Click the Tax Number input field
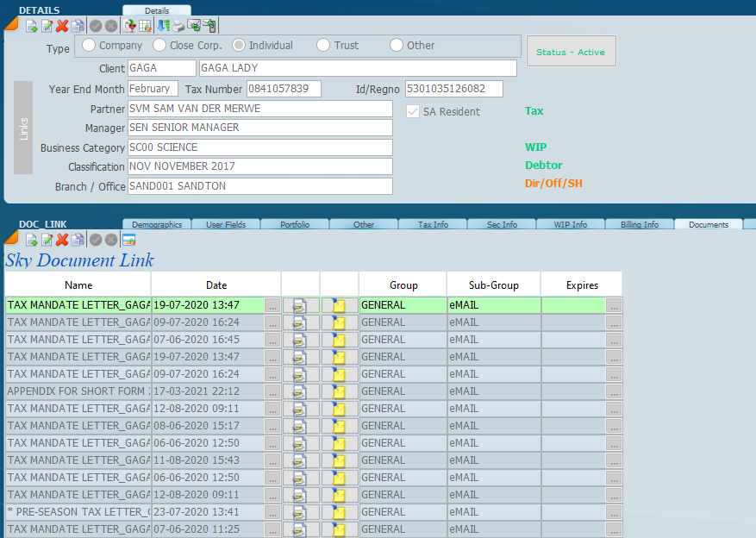756x538 pixels. pos(284,89)
